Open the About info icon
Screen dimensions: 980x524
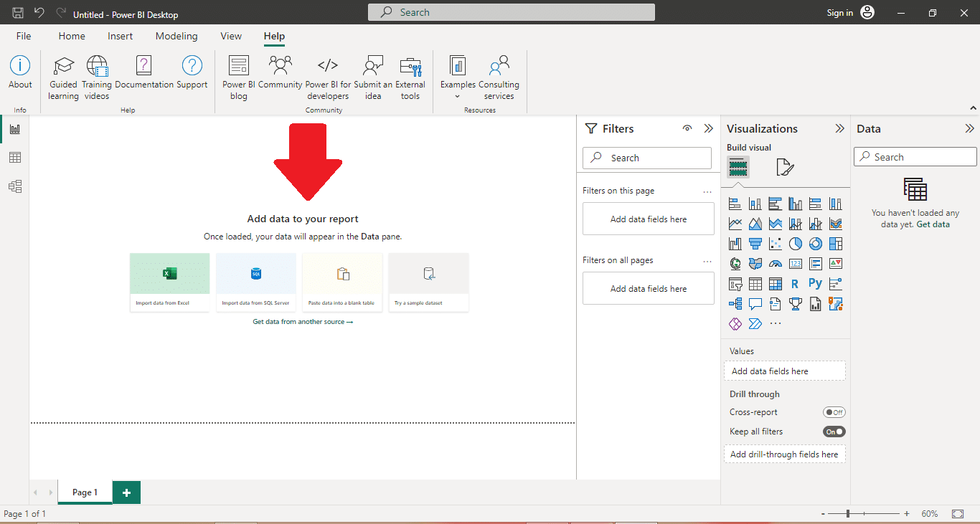point(20,72)
